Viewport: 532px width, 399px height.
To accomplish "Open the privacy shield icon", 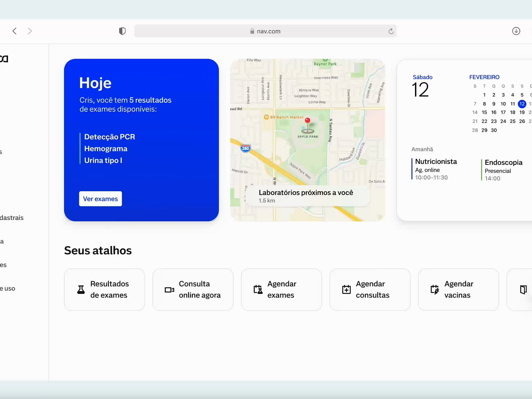I will (122, 31).
